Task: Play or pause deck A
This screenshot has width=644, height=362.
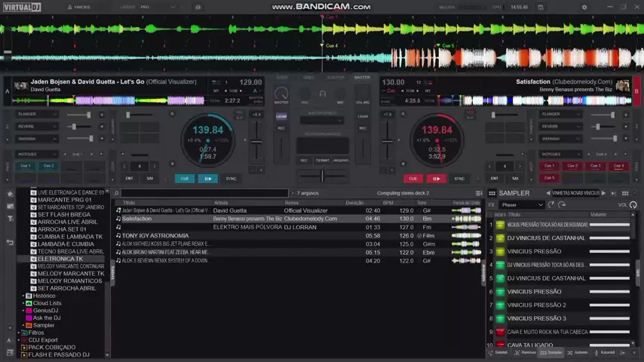Action: (208, 179)
